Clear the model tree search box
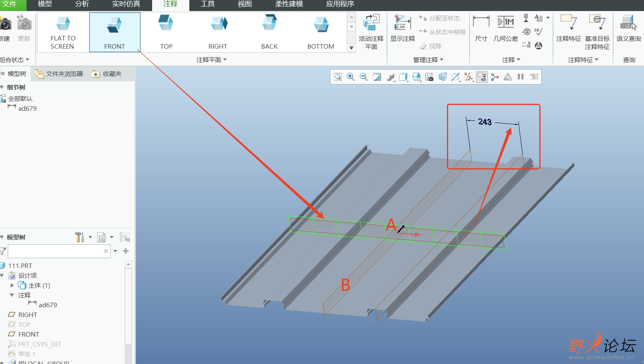644x364 pixels. [106, 251]
